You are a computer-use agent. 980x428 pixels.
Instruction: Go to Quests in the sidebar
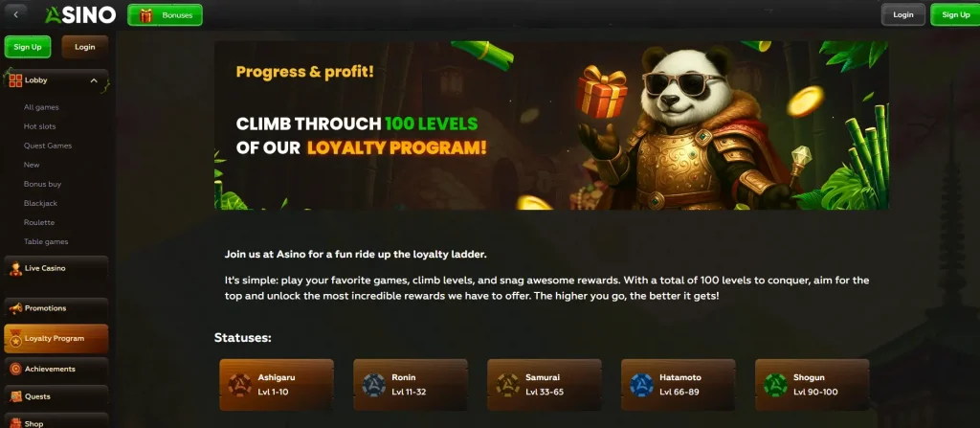(56, 396)
